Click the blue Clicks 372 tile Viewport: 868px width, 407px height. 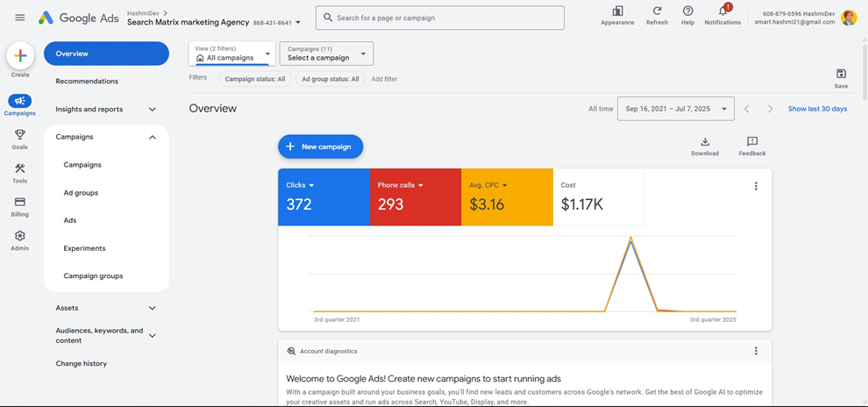[x=324, y=197]
